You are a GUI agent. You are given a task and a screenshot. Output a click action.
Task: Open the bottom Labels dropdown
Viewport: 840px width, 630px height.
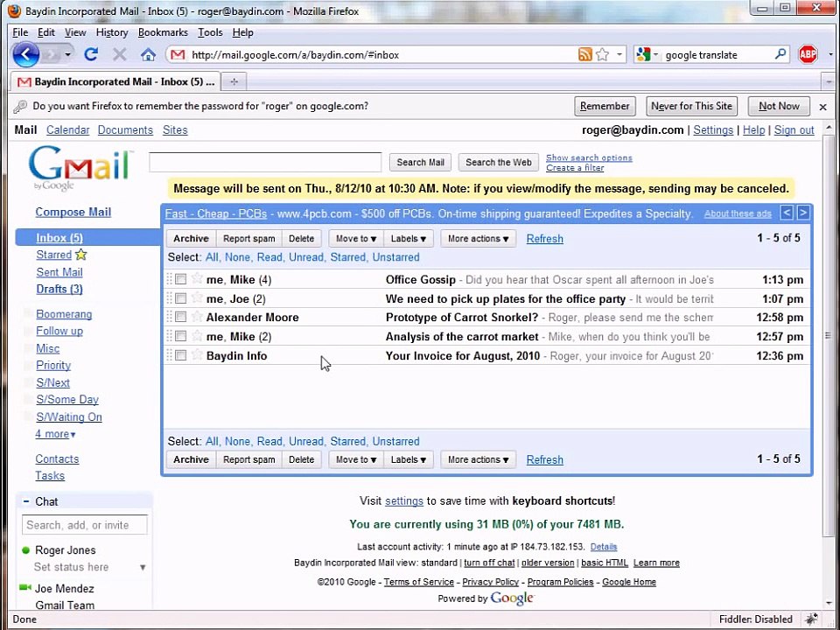pyautogui.click(x=409, y=459)
